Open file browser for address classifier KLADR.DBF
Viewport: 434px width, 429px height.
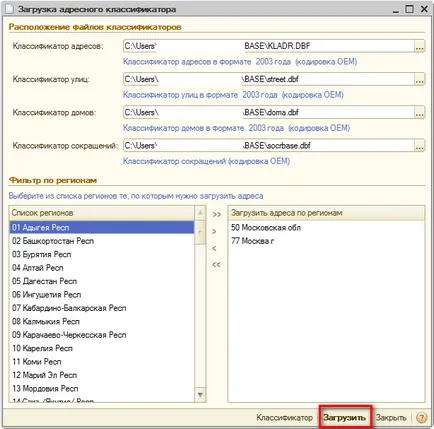pyautogui.click(x=419, y=46)
